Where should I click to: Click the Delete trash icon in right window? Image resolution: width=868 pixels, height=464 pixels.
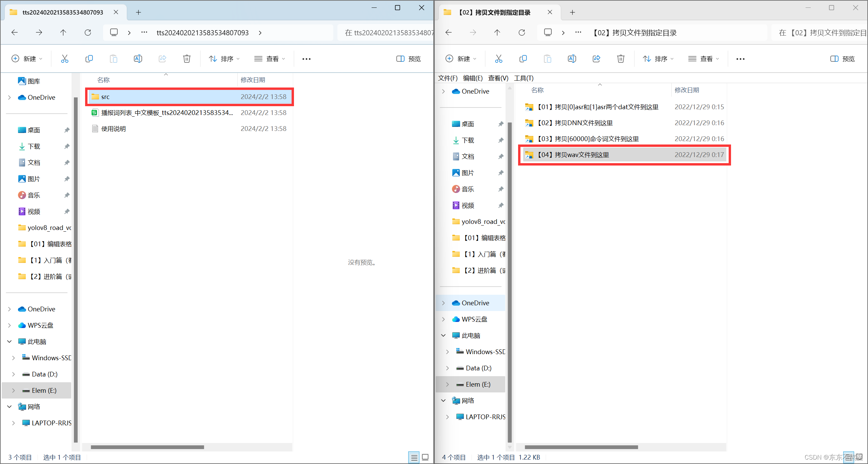point(620,59)
